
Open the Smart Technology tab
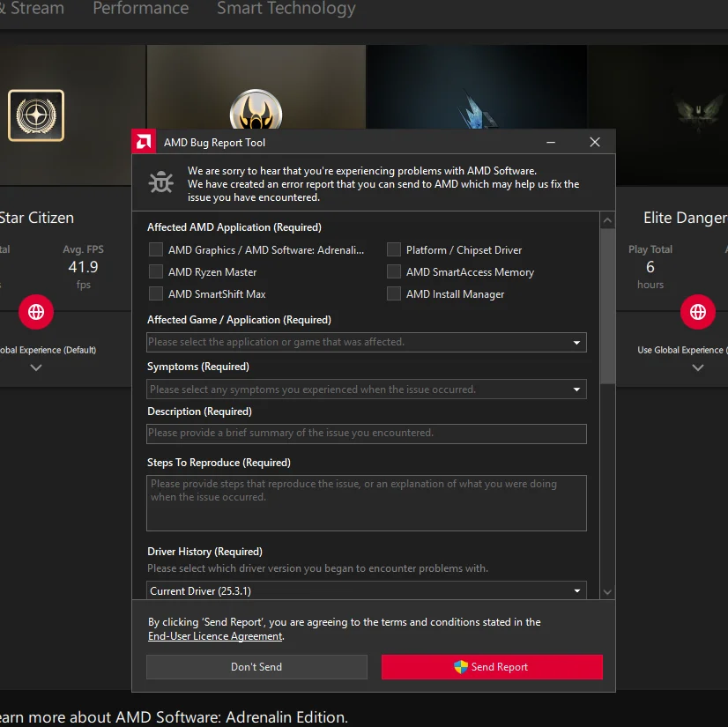[x=286, y=8]
